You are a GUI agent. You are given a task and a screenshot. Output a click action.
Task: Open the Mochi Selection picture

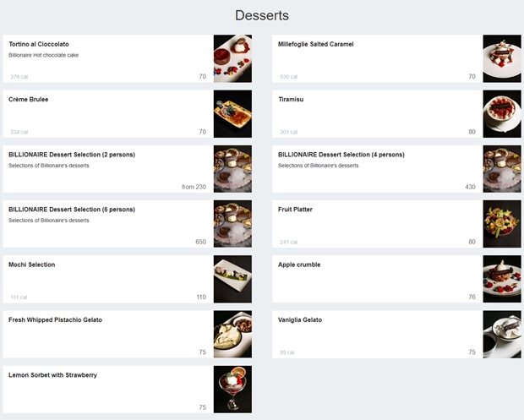click(232, 279)
